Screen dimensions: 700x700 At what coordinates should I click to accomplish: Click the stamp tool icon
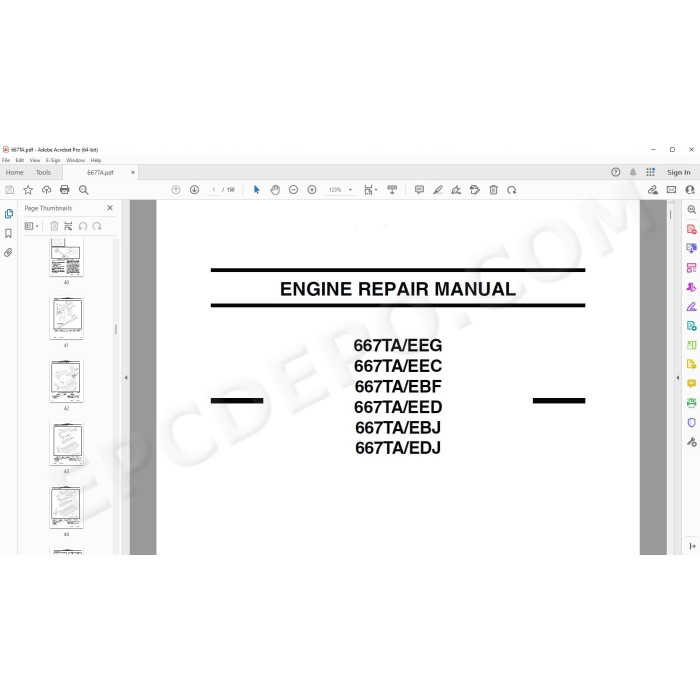[x=475, y=190]
